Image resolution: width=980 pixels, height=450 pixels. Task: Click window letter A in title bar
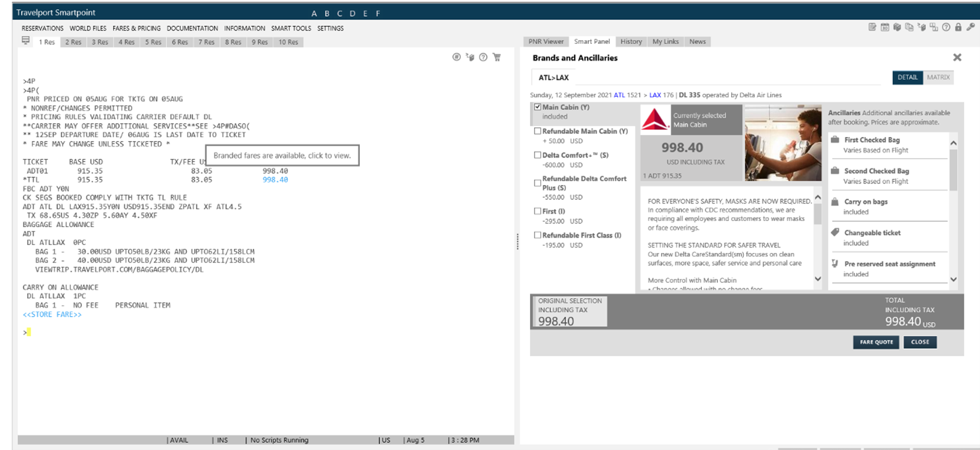click(314, 13)
